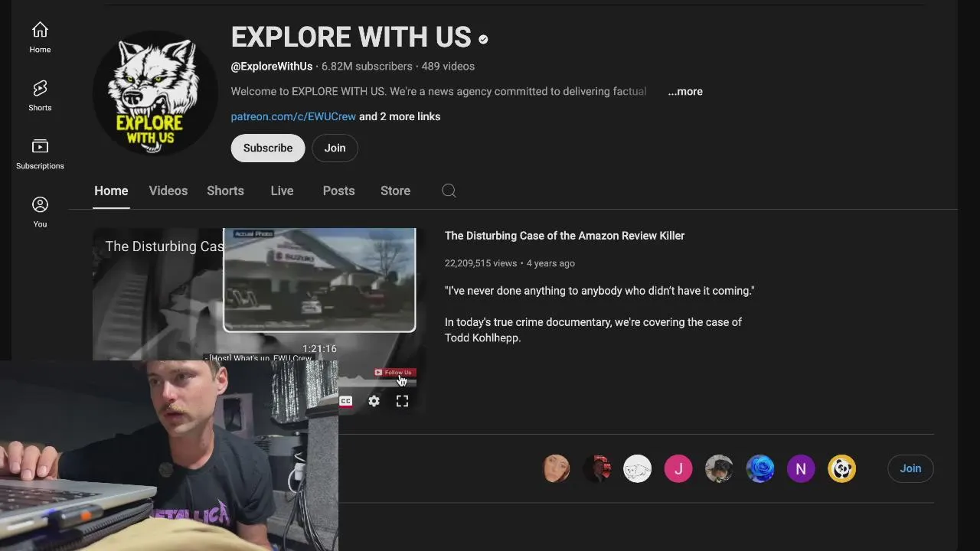980x551 pixels.
Task: Click the '22,209,515 views' text
Action: tap(481, 263)
